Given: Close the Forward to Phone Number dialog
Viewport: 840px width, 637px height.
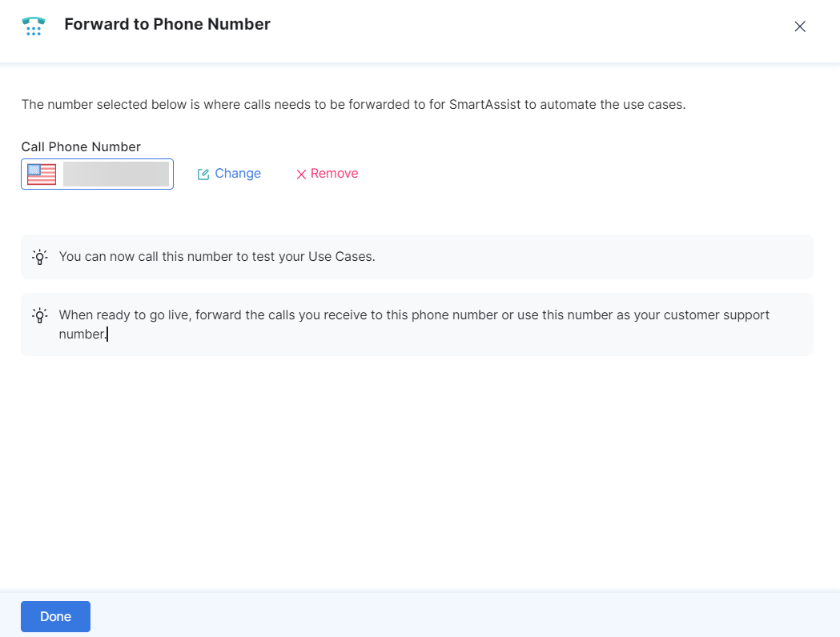Looking at the screenshot, I should click(x=799, y=26).
